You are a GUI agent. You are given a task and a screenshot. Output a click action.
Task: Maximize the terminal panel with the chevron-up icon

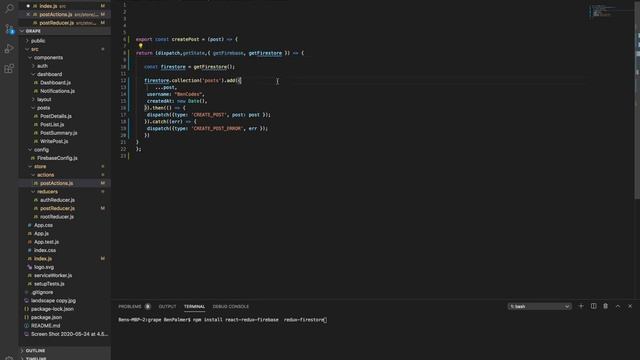(x=618, y=306)
